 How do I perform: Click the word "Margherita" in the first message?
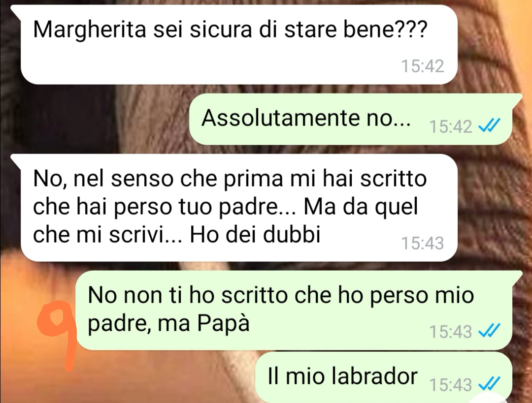pos(90,31)
